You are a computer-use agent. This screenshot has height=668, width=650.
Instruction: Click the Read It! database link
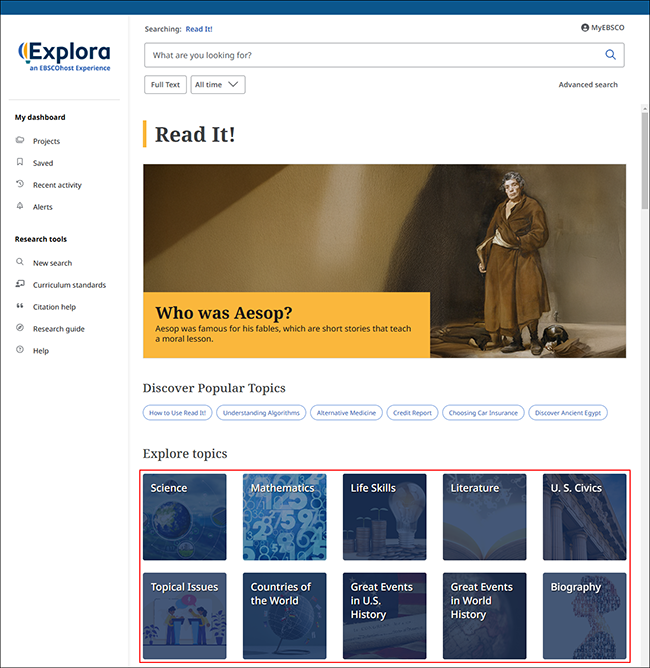coord(199,29)
